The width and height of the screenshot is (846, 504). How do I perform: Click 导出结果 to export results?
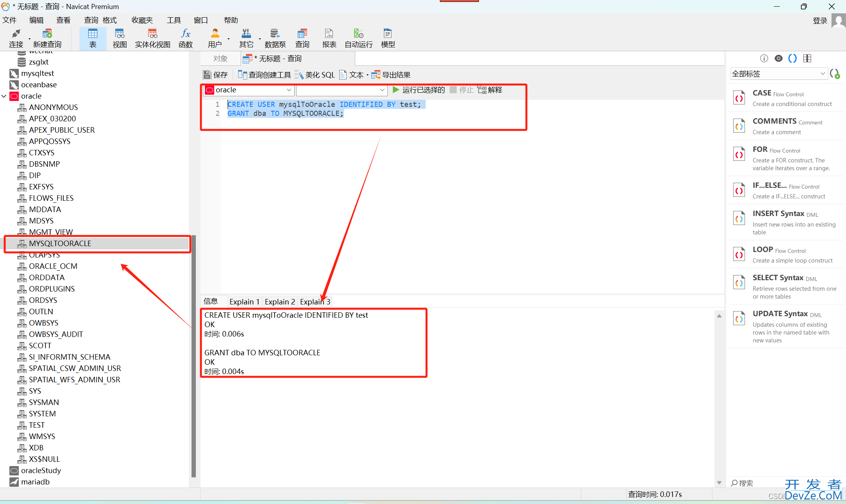coord(391,75)
